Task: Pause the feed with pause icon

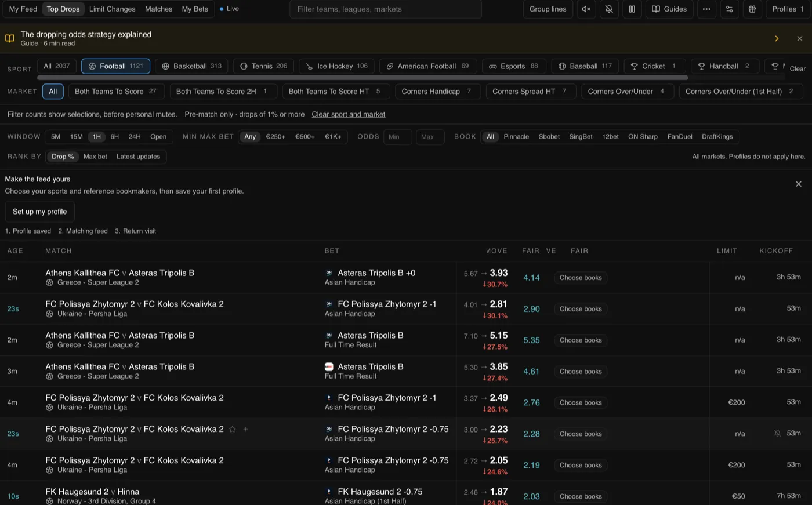Action: [x=632, y=9]
